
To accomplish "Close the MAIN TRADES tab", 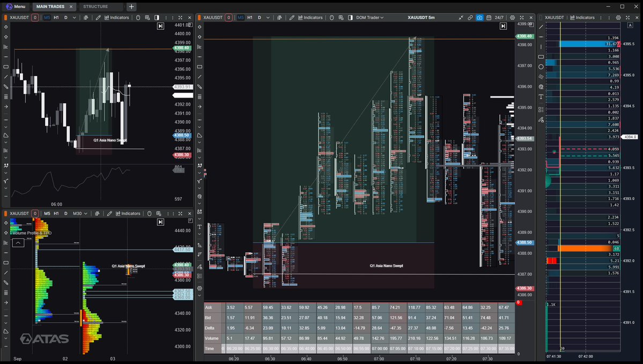I will click(x=71, y=6).
